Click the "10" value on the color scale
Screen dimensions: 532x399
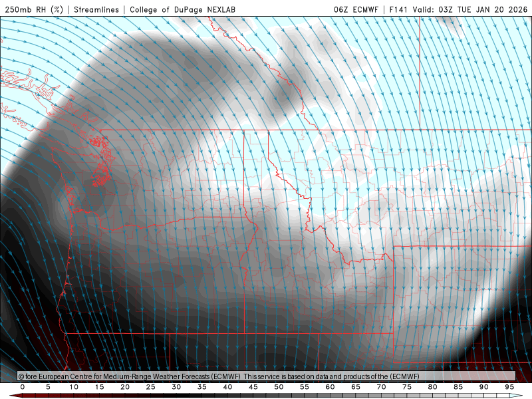pos(74,387)
